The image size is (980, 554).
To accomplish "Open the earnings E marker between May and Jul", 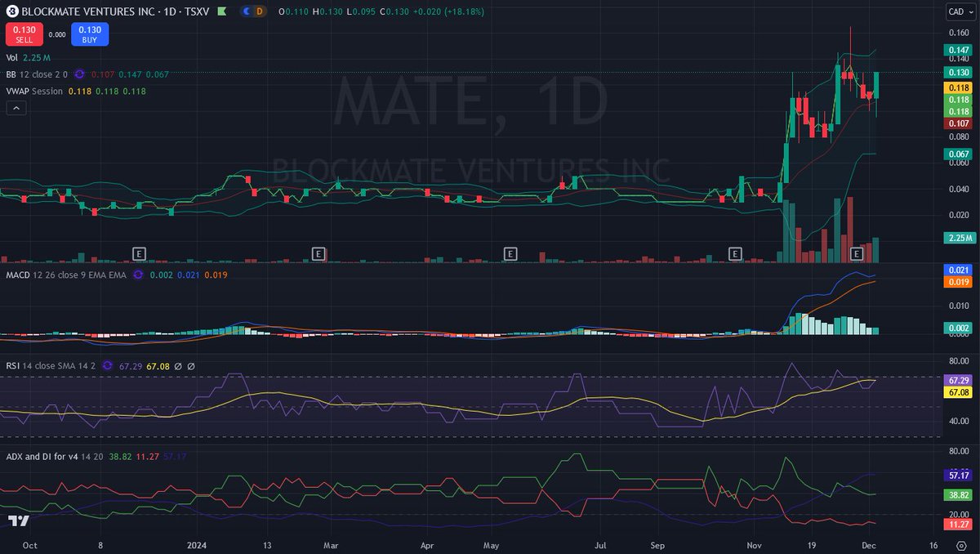I will [x=510, y=253].
